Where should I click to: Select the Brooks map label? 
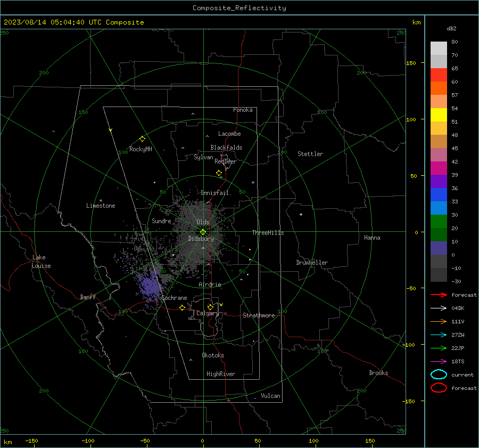tap(378, 373)
